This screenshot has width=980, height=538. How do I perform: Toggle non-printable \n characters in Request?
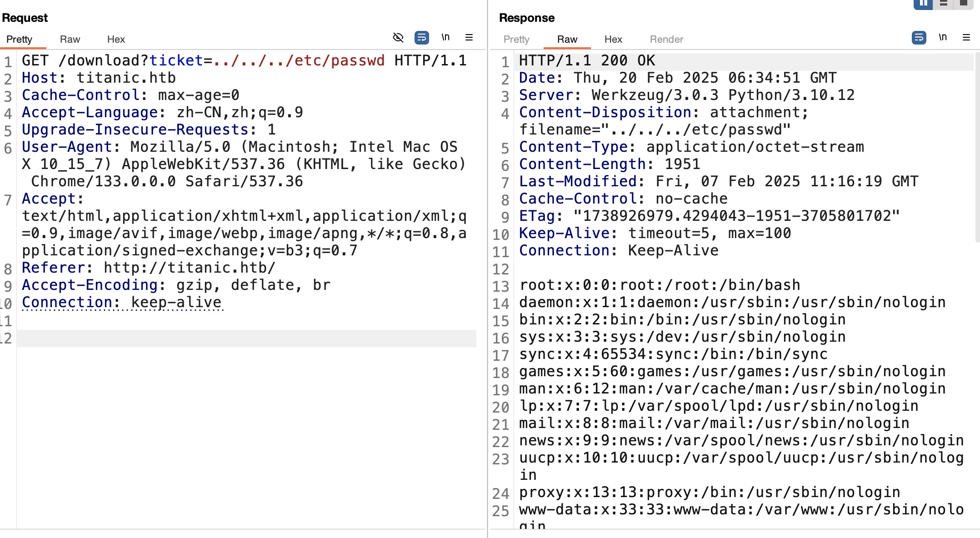tap(445, 37)
